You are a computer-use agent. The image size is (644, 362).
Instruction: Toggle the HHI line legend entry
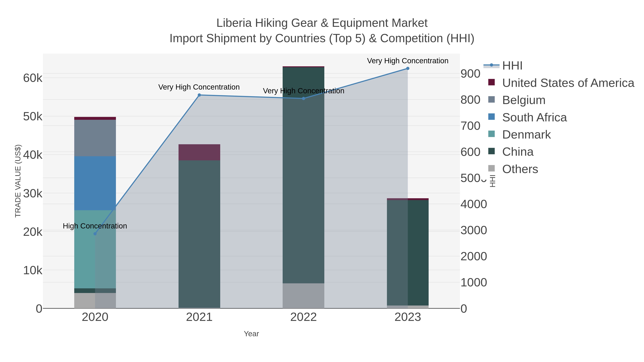coord(503,65)
